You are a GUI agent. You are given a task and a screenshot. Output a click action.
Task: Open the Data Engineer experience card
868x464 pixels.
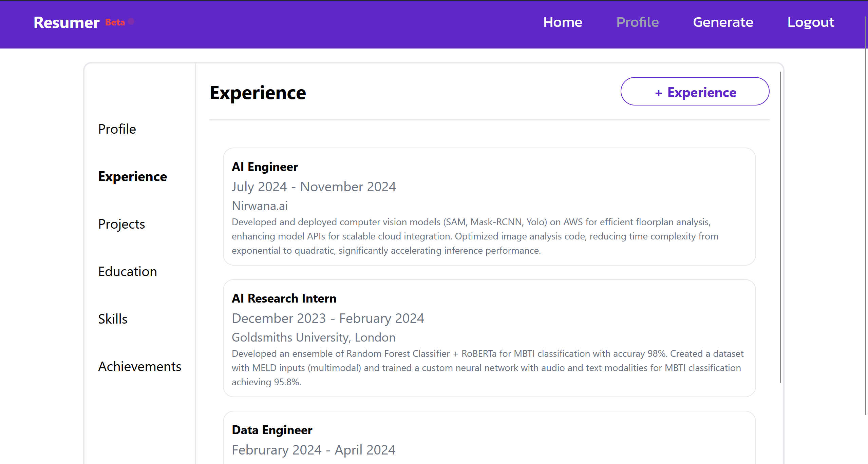272,430
